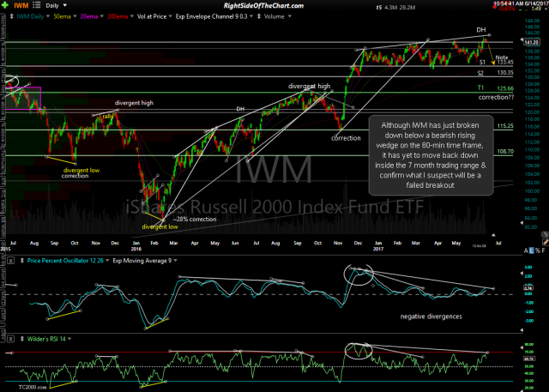Click the 15 value in the header
Image resolution: width=549 pixels, height=392 pixels.
379,7
